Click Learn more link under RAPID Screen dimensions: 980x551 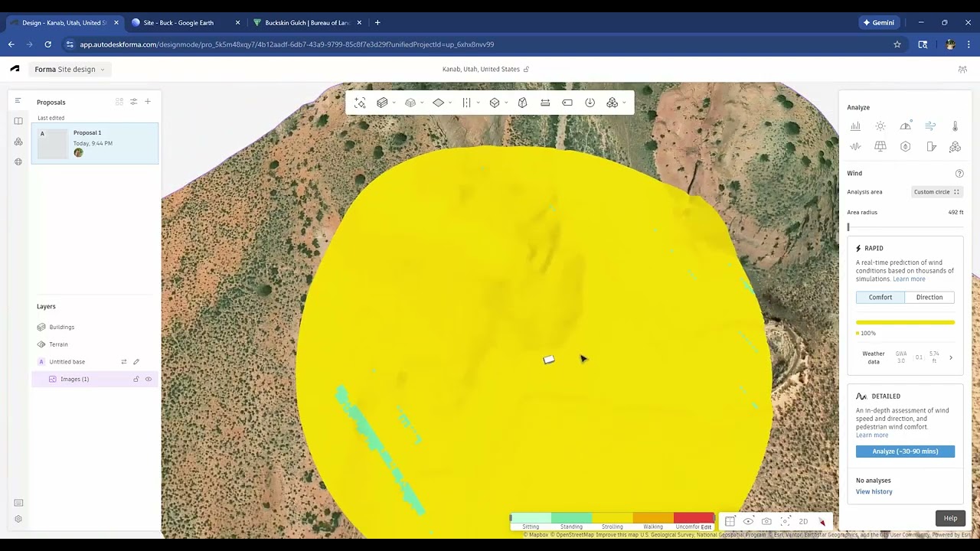(909, 279)
